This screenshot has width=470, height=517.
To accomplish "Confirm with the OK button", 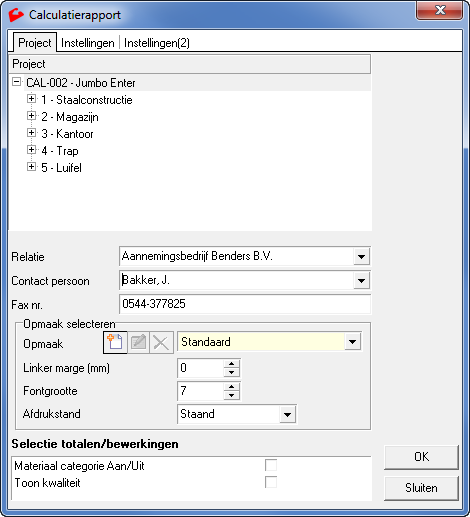I will 421,457.
